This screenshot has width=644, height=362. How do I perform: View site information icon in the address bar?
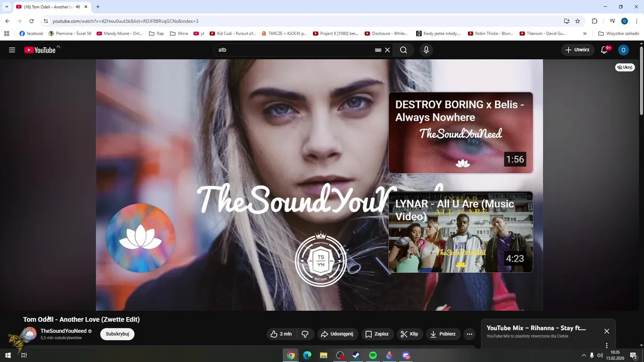coord(46,21)
